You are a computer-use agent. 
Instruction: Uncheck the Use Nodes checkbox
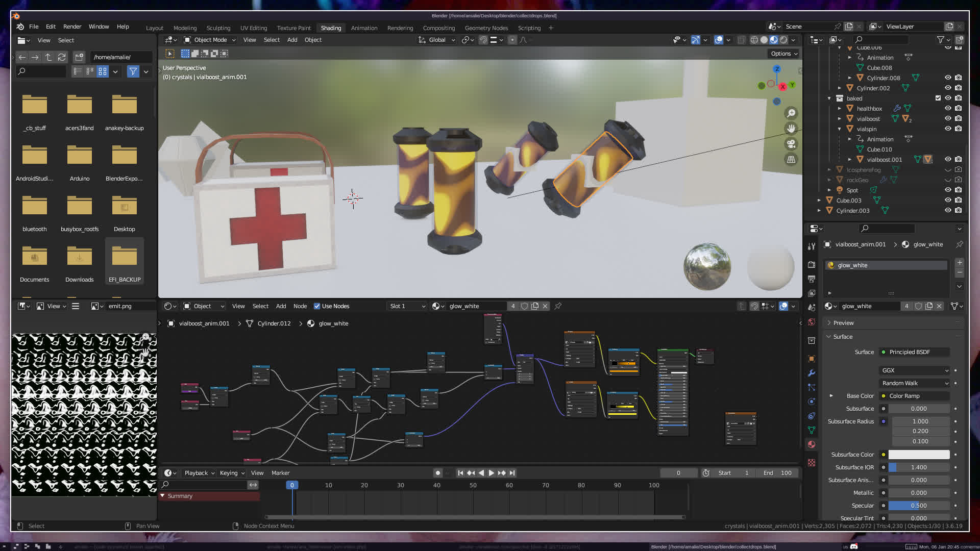coord(317,306)
